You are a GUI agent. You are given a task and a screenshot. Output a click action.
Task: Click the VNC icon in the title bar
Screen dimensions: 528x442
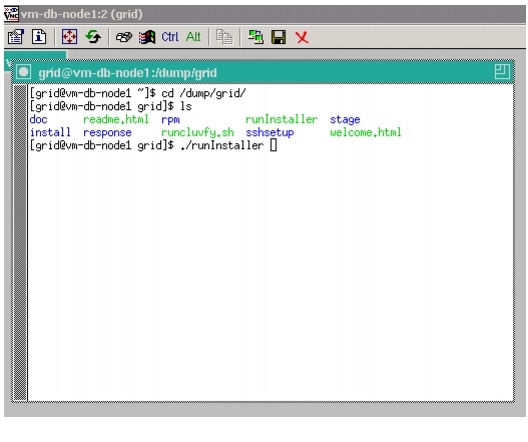tap(11, 14)
